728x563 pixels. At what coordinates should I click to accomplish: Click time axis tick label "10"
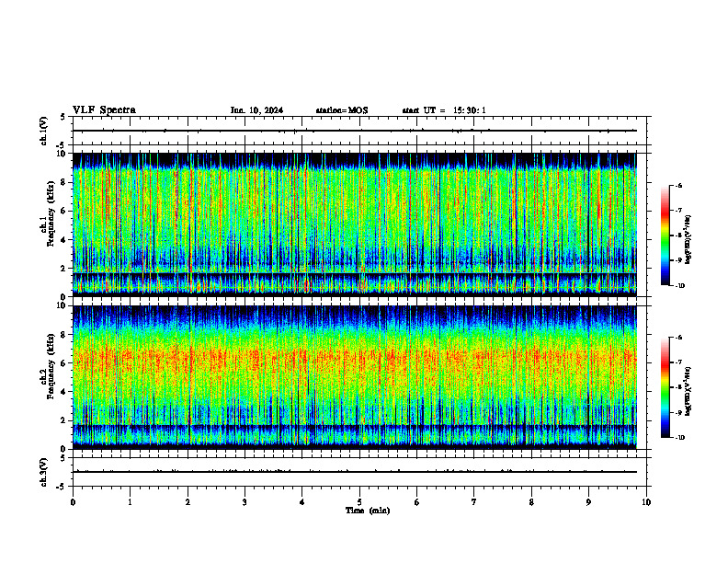pyautogui.click(x=646, y=502)
